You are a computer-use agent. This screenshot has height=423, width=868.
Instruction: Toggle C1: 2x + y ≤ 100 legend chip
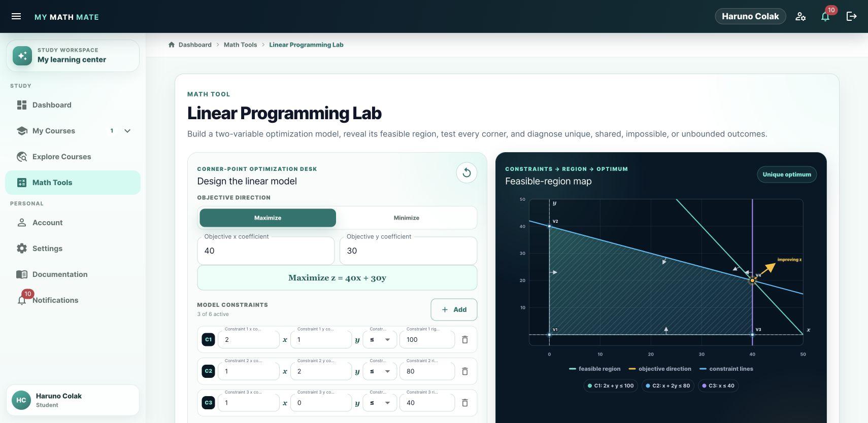tap(611, 385)
